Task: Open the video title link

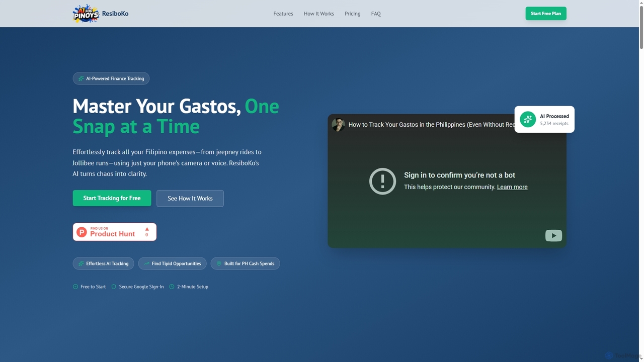Action: (432, 125)
